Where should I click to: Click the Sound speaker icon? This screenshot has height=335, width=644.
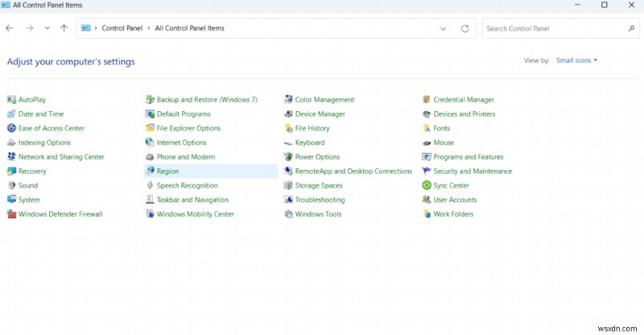(x=11, y=185)
